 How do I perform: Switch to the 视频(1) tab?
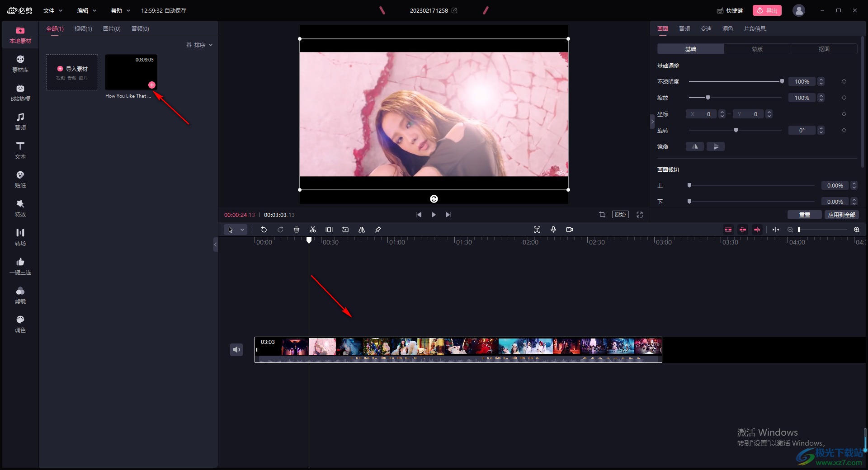[83, 28]
